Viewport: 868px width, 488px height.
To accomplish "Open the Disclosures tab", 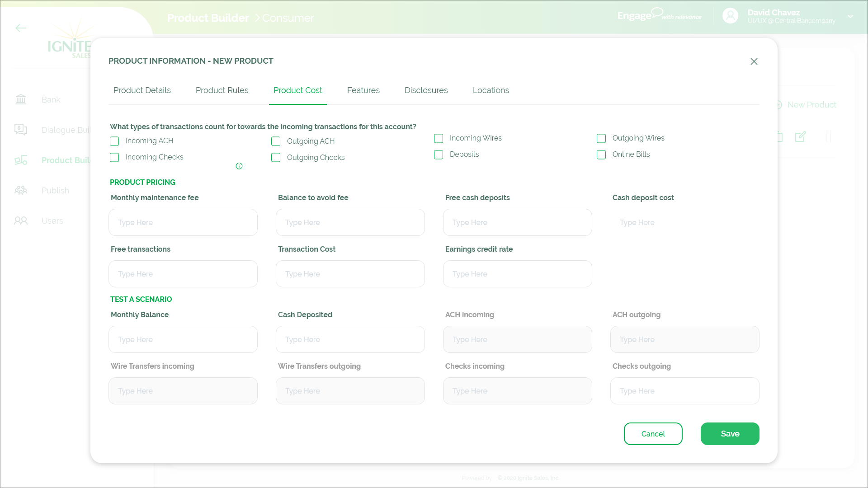I will click(x=426, y=90).
